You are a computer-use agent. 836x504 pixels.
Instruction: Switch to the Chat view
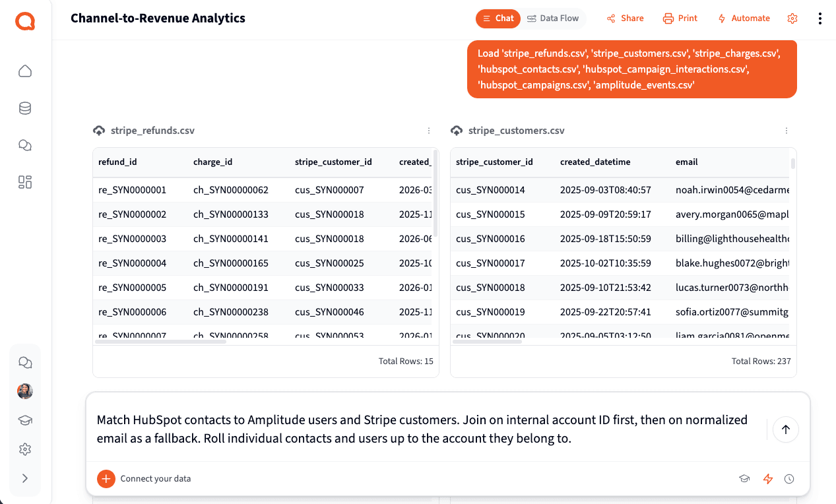498,18
